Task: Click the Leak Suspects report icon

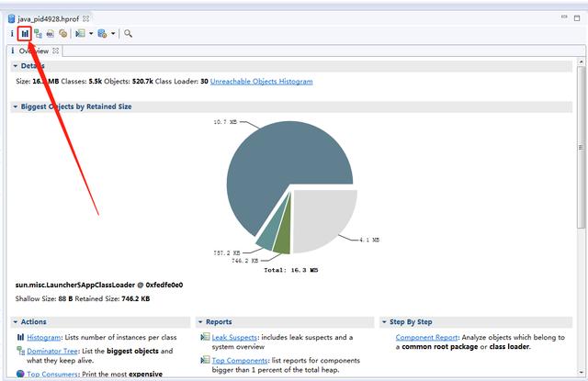Action: 205,337
